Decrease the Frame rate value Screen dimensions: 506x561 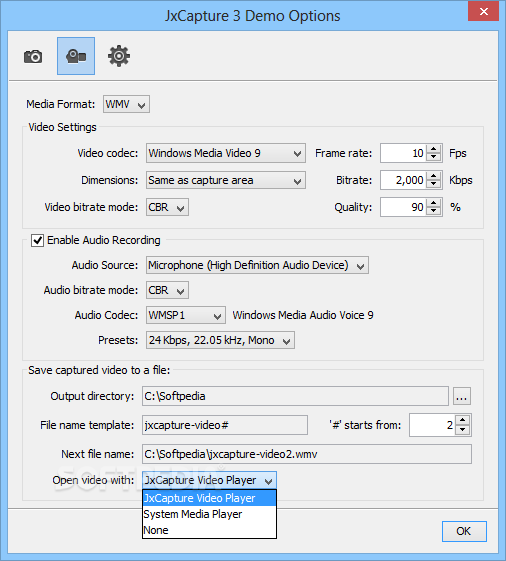pos(434,157)
